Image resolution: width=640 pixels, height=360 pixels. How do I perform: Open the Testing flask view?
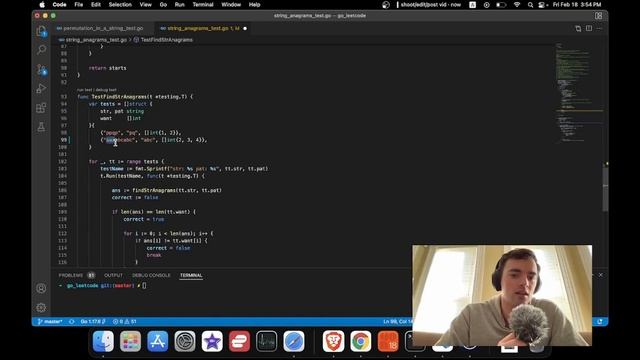(41, 127)
